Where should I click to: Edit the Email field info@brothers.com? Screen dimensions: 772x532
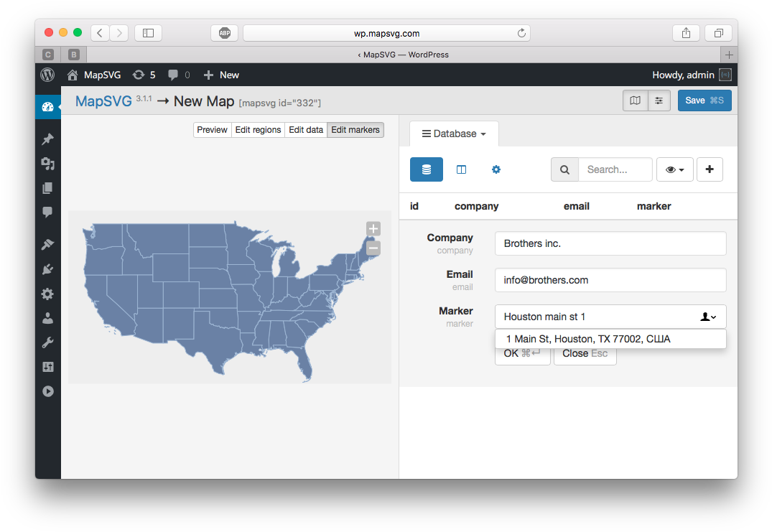point(610,280)
